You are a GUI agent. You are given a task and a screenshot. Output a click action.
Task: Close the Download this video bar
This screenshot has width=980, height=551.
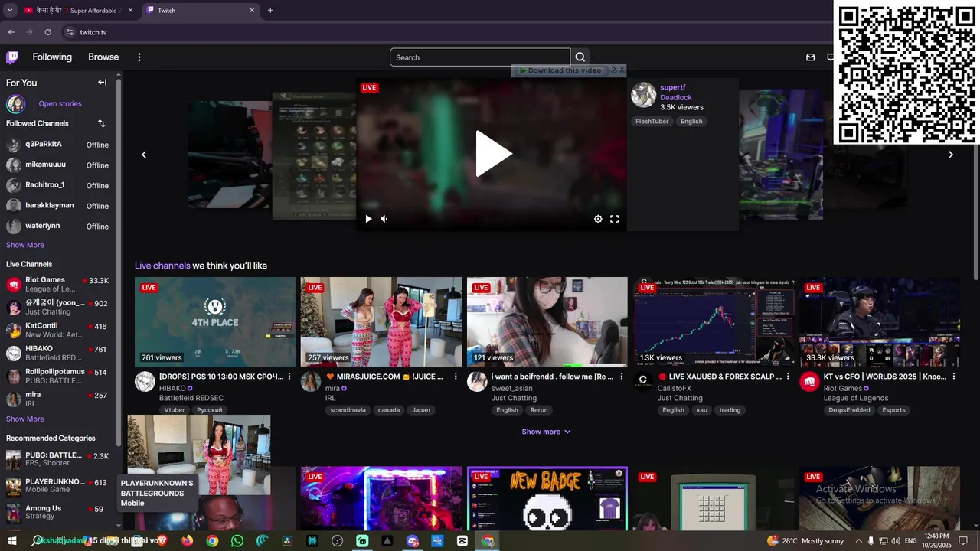coord(622,70)
